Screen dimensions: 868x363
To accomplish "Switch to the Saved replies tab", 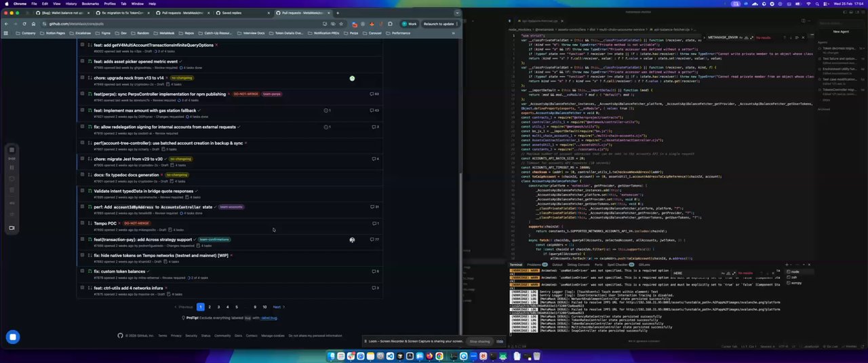I will point(231,12).
